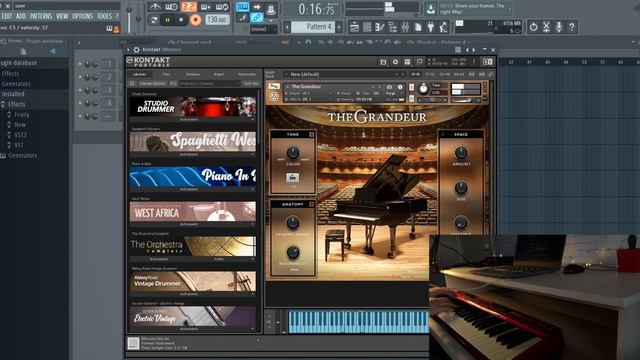Open the Piano In Blue library banner
Viewport: 640px width, 360px height.
click(x=193, y=177)
